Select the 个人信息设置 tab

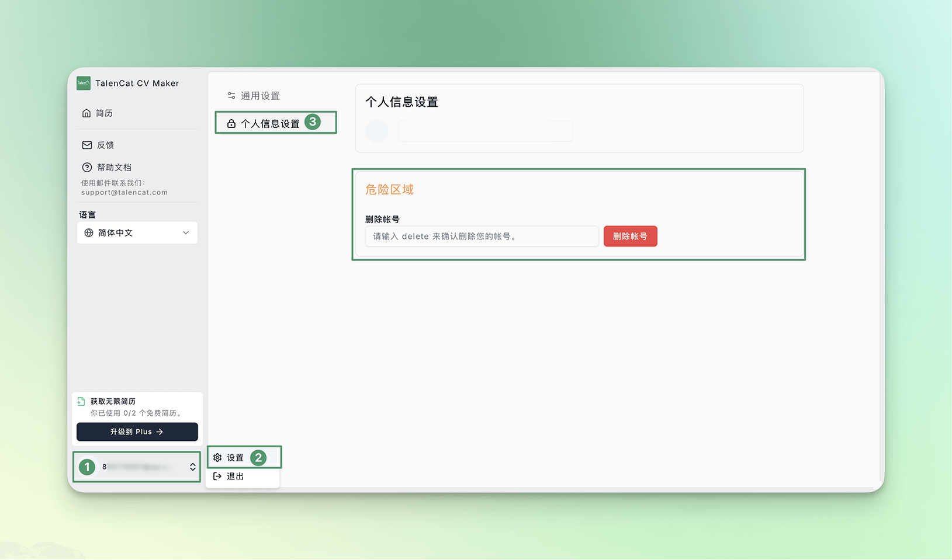(270, 124)
